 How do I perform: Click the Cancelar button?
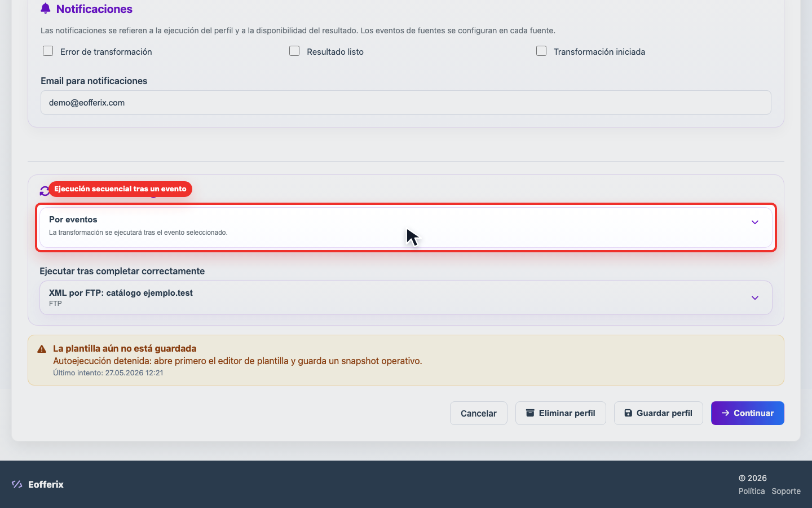479,413
